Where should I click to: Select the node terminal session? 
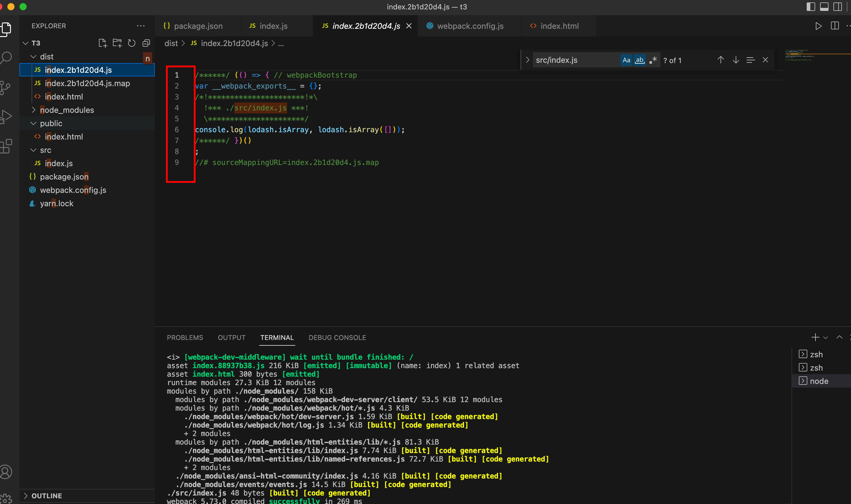(821, 381)
